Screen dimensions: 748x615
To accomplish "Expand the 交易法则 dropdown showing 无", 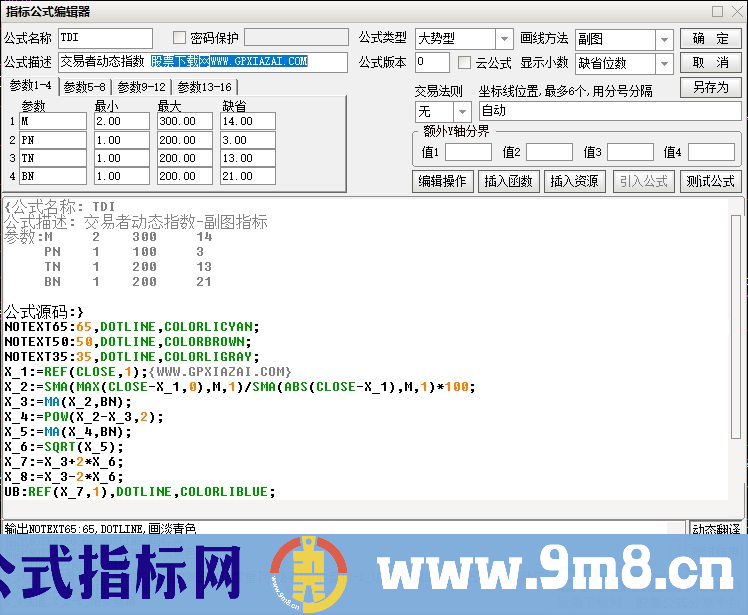I will click(x=462, y=112).
